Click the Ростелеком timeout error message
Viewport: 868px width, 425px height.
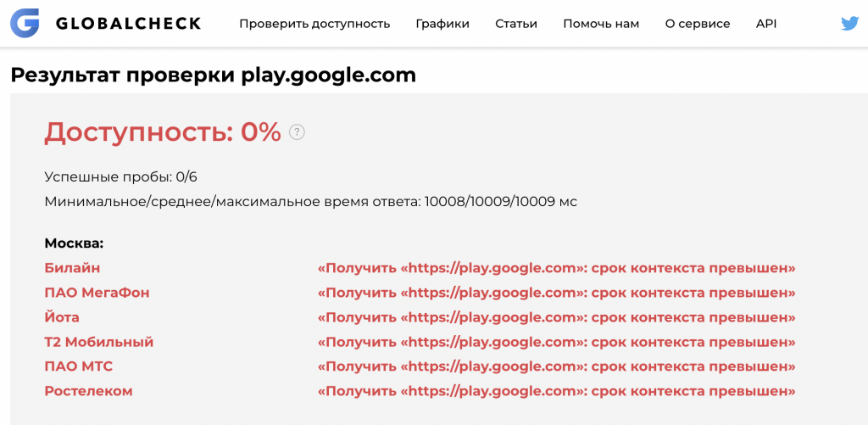click(x=556, y=391)
